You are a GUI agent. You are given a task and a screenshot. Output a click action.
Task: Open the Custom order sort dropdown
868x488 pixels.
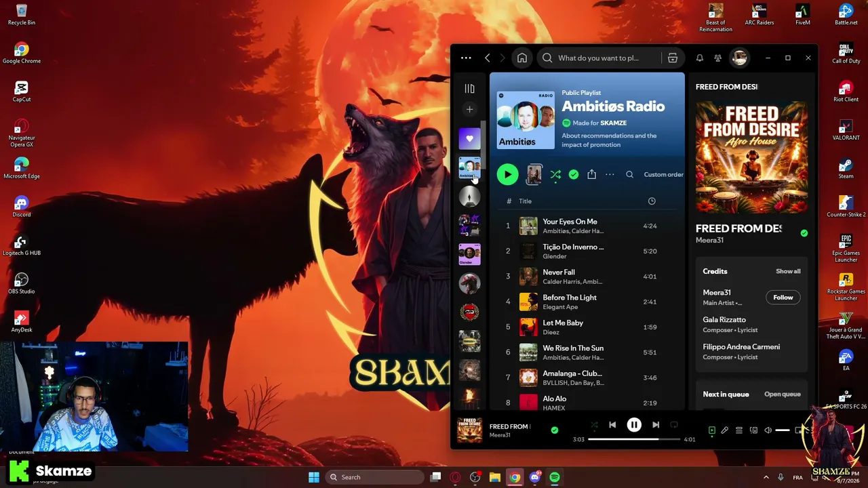point(663,175)
